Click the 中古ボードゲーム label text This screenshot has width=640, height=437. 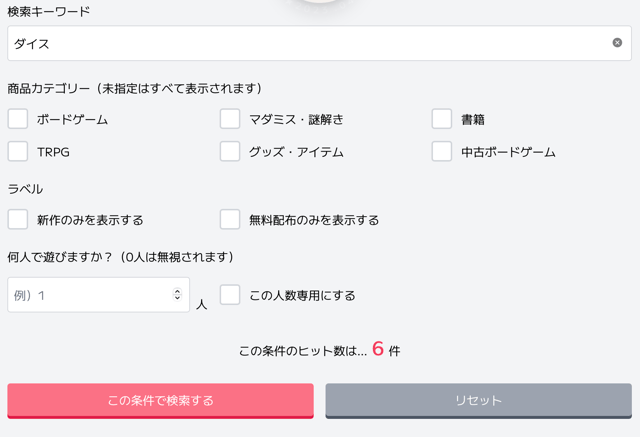pyautogui.click(x=508, y=153)
